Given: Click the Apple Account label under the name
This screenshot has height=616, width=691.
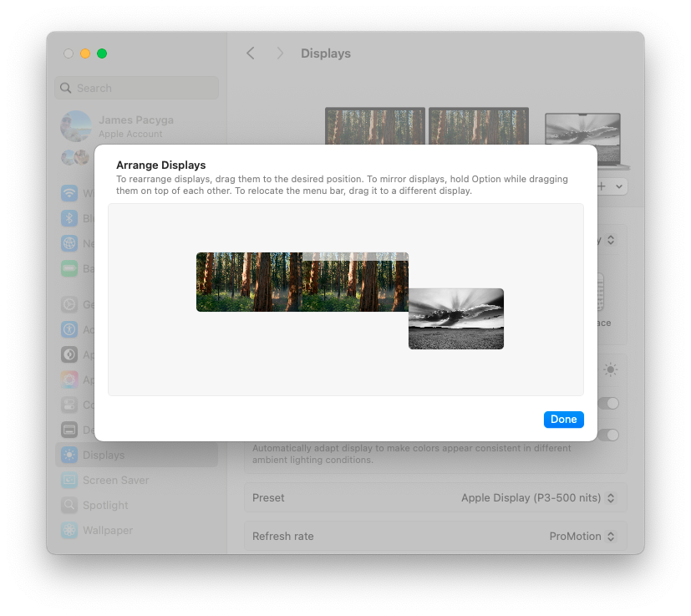Looking at the screenshot, I should 130,134.
